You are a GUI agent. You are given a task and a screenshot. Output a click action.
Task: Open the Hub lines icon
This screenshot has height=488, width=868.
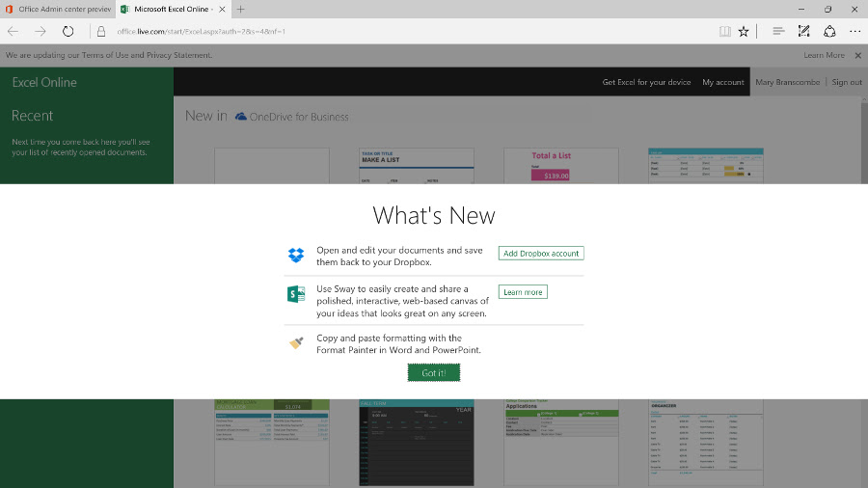tap(777, 32)
